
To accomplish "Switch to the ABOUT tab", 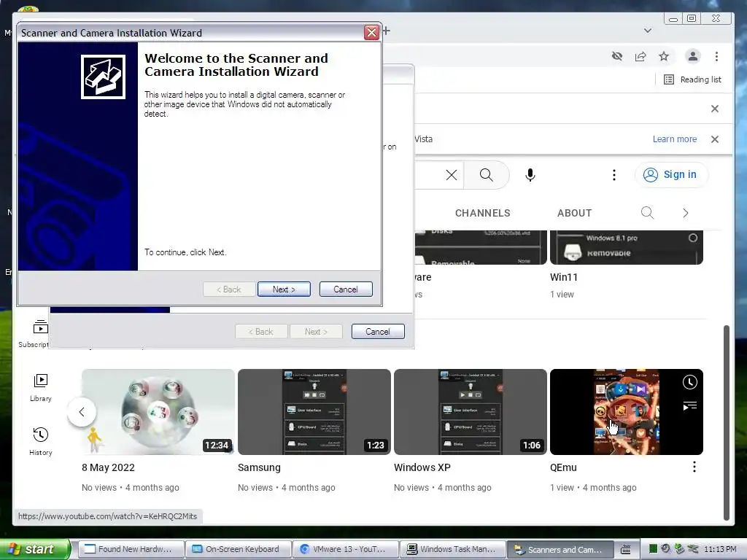I will tap(575, 213).
